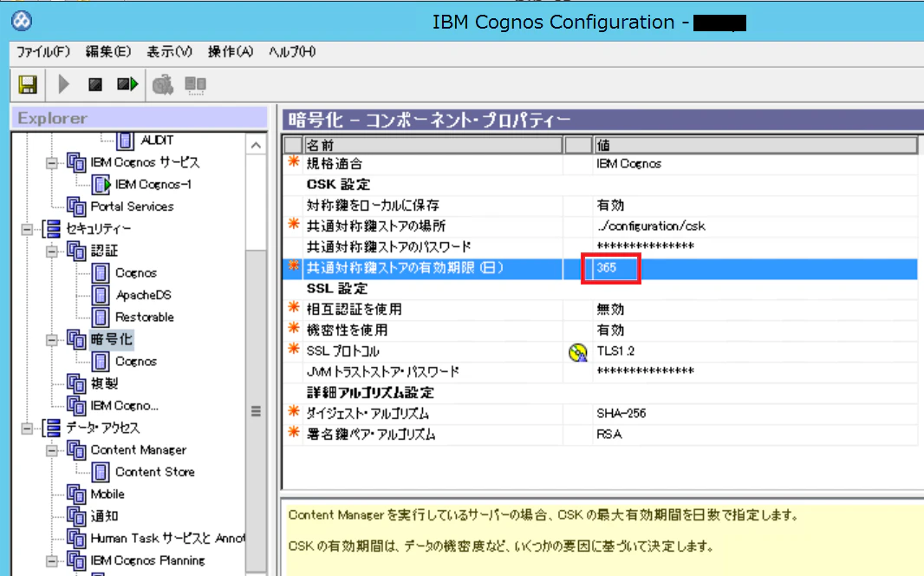The height and width of the screenshot is (576, 924).
Task: Click 対称鍵をローカルに保存 value 有効
Action: (610, 206)
